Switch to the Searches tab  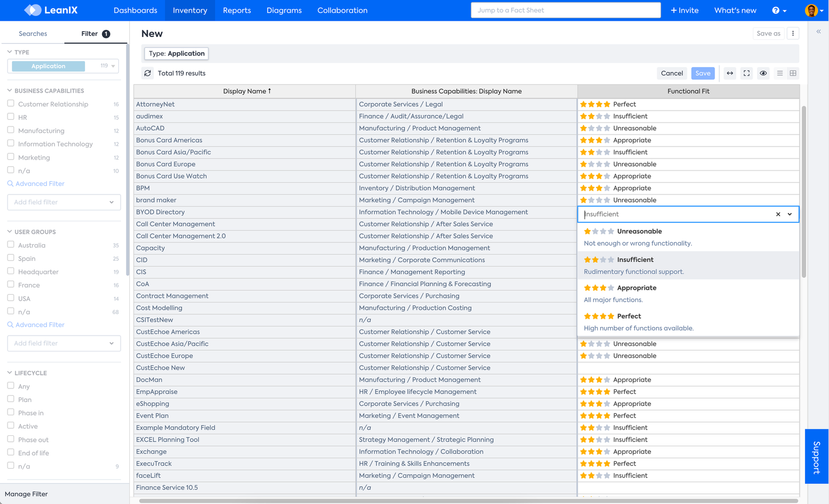(33, 34)
